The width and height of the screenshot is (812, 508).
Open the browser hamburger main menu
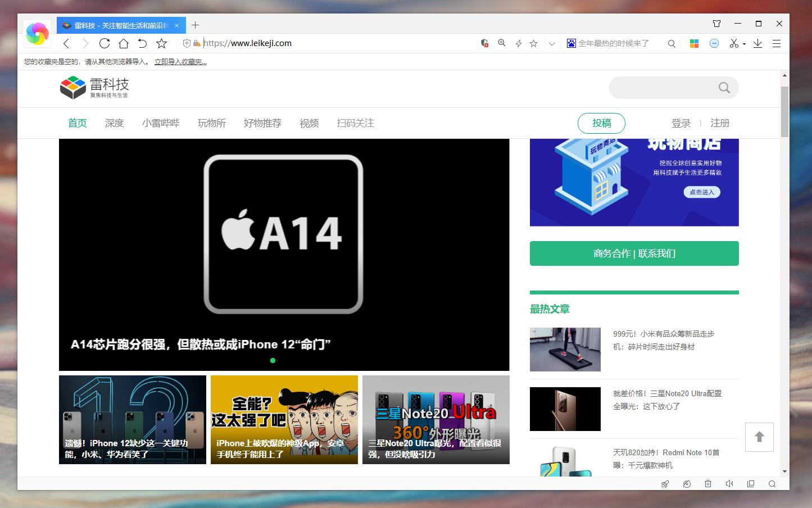pos(777,43)
